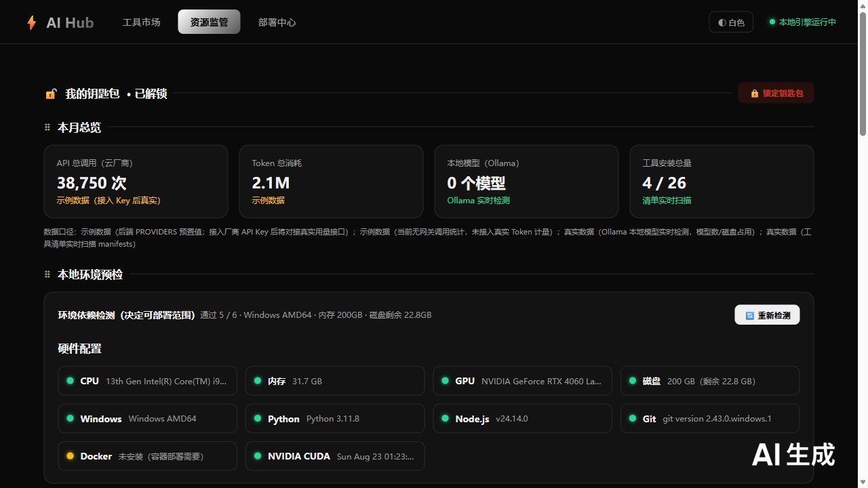Click the grip handle icon beside 本地环境预检
This screenshot has width=868, height=488.
47,274
